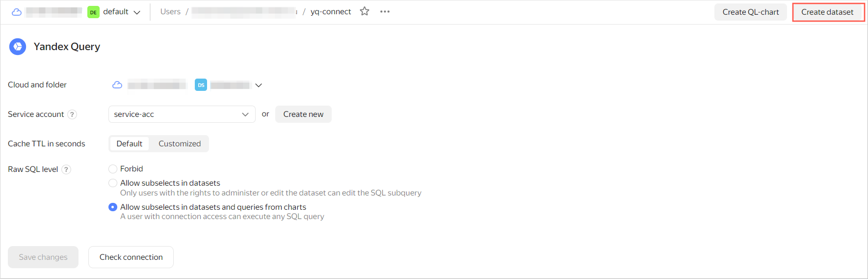Open the three-dots more actions menu
Screen dimensions: 868x279
coord(385,11)
